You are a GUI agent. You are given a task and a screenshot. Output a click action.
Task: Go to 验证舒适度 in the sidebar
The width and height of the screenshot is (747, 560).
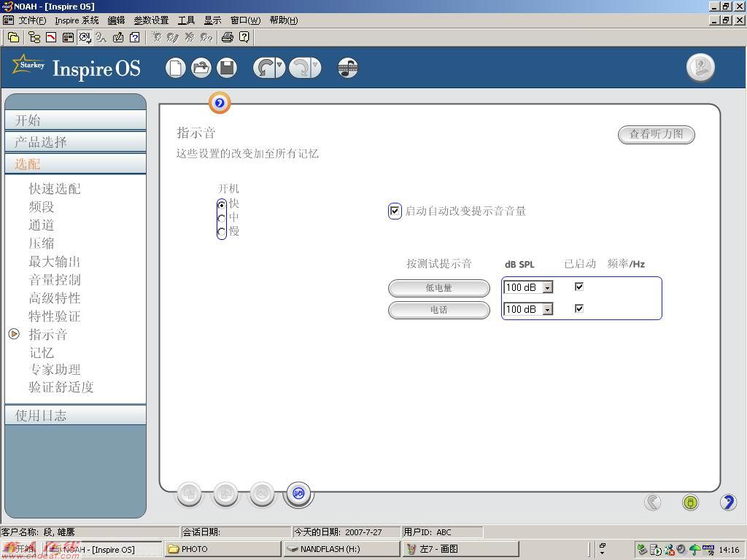61,386
